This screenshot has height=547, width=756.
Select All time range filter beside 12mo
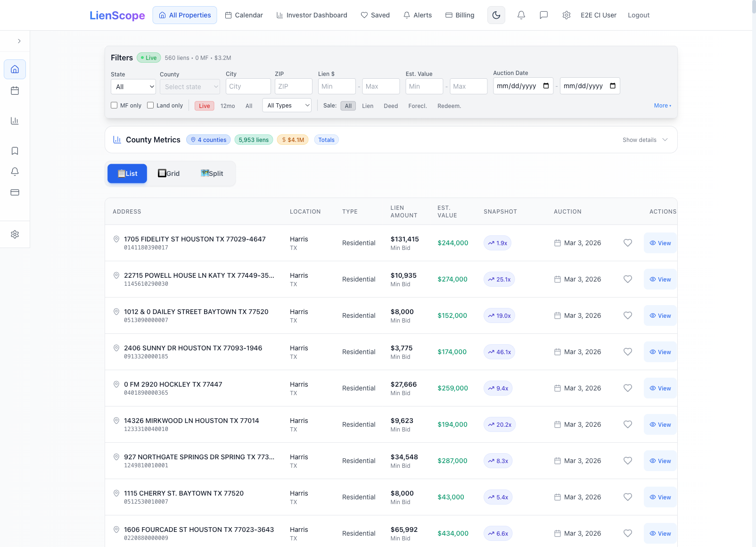249,106
